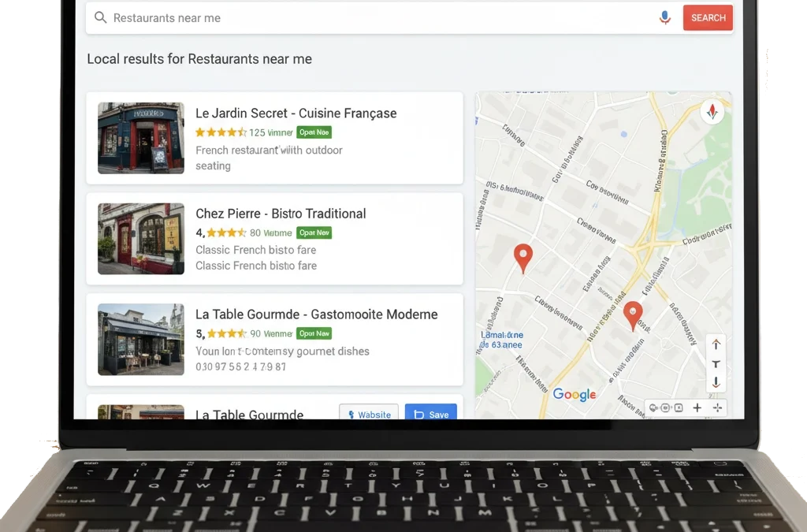
Task: Click the recenter crosshair icon on the map
Action: [717, 407]
